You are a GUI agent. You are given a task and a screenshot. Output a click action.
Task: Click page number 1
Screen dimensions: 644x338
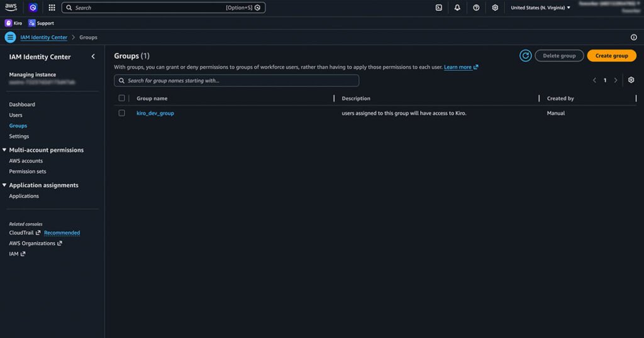click(605, 80)
